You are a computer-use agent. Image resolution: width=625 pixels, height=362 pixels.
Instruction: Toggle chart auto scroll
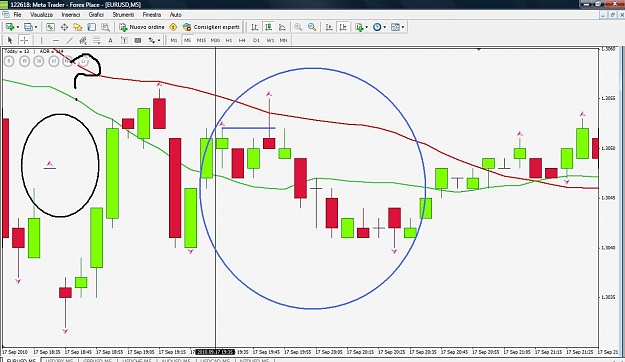(x=329, y=27)
